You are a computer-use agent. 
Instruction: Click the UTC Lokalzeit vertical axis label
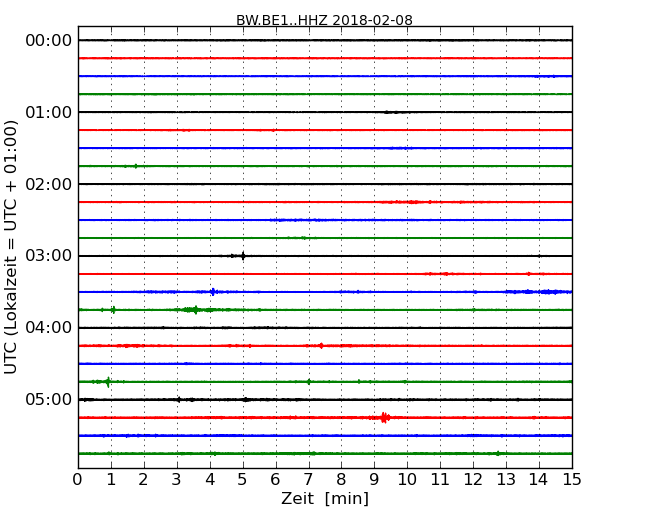pyautogui.click(x=11, y=247)
